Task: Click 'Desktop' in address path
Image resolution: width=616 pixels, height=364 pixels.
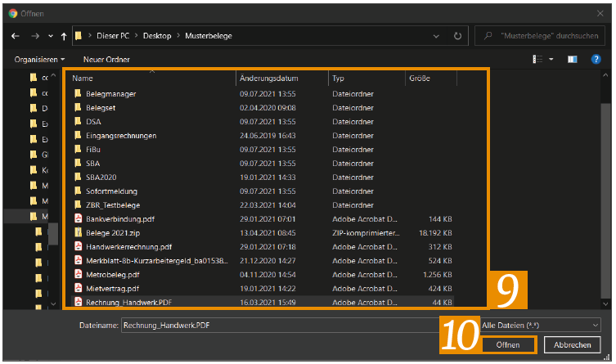Action: click(x=157, y=36)
